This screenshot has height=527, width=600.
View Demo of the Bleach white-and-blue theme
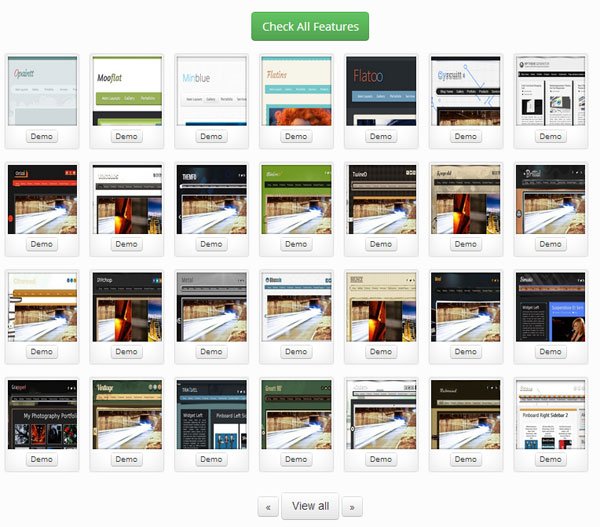[x=296, y=352]
